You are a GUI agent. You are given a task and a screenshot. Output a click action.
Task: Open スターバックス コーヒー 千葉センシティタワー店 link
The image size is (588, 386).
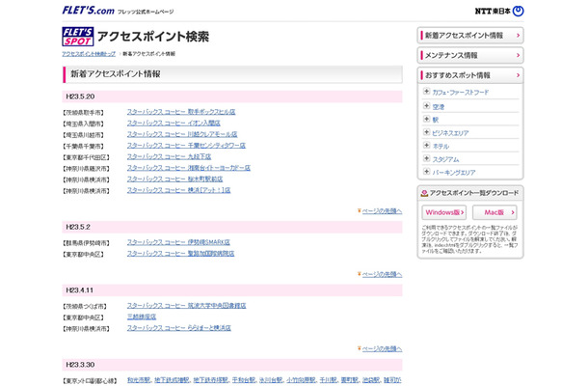pos(186,146)
